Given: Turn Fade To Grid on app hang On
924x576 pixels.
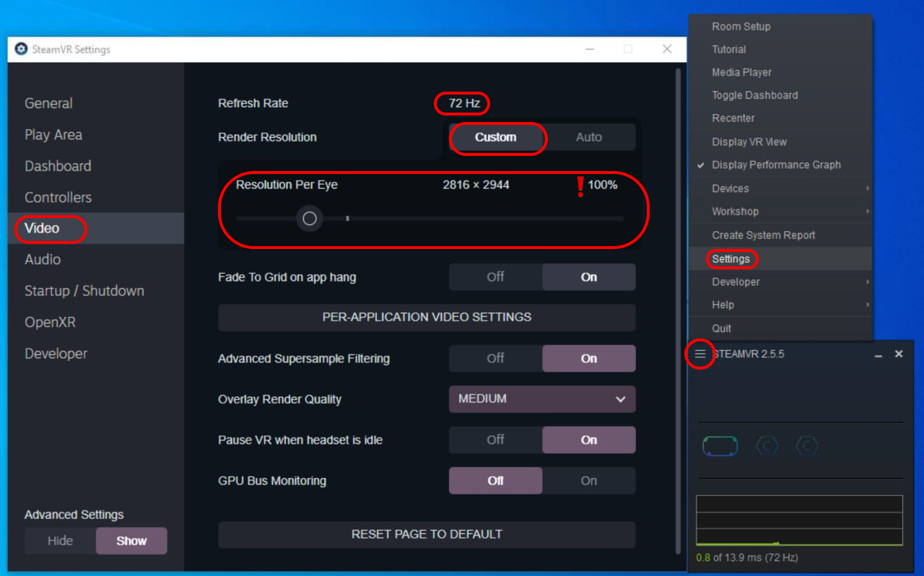Looking at the screenshot, I should coord(589,277).
